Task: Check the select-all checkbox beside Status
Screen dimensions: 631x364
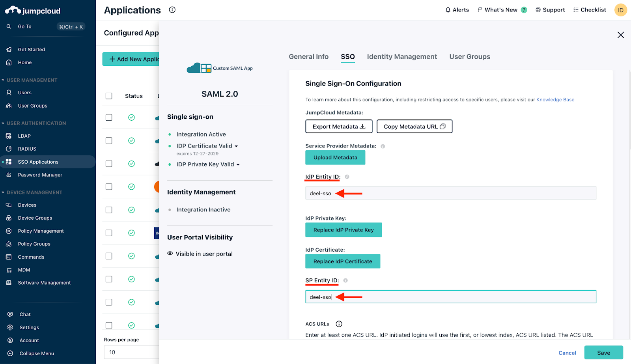Action: point(109,96)
